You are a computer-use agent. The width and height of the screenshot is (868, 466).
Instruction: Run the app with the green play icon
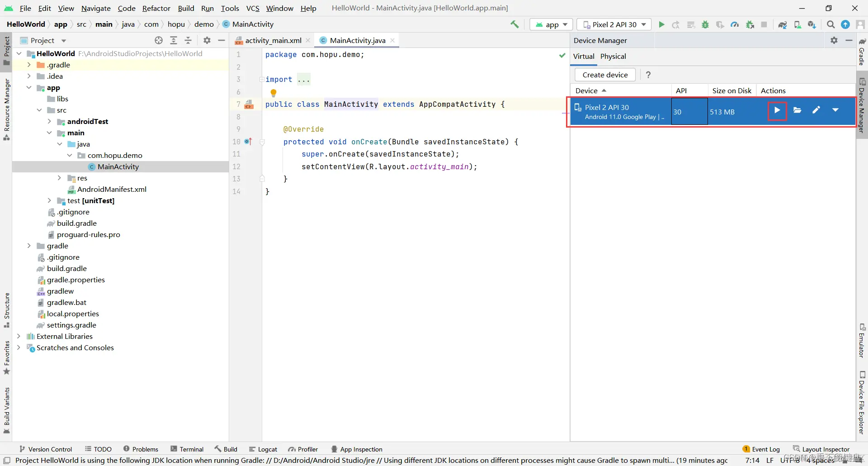(x=661, y=24)
